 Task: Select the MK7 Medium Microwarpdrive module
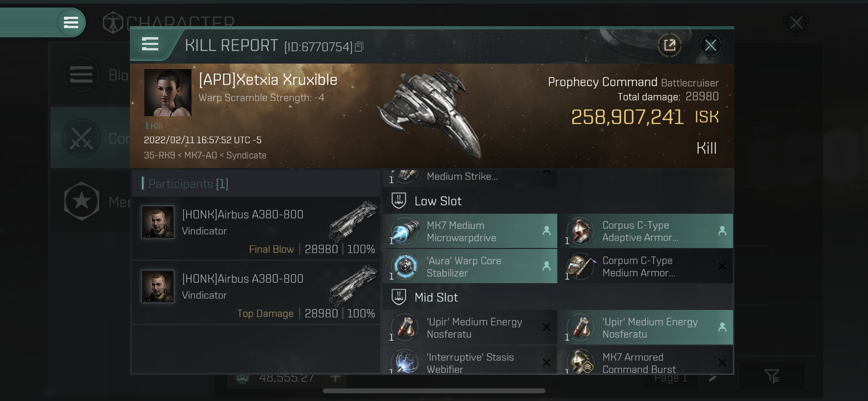click(470, 231)
